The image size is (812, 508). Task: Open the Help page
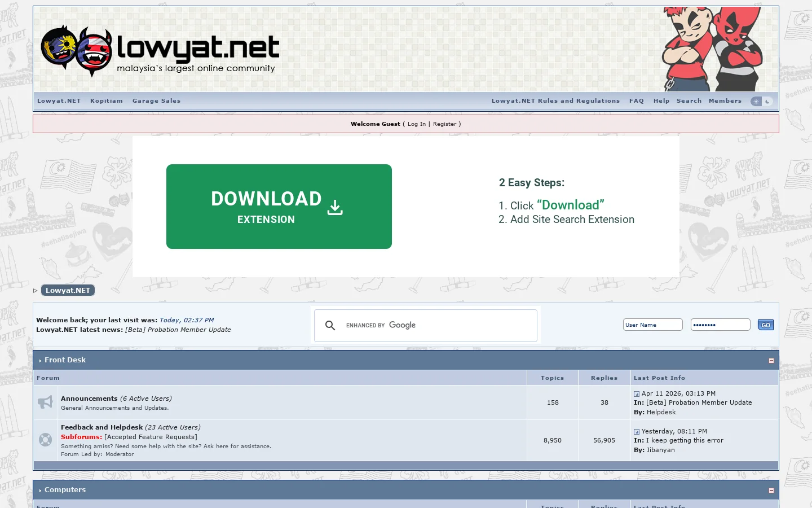click(x=661, y=101)
